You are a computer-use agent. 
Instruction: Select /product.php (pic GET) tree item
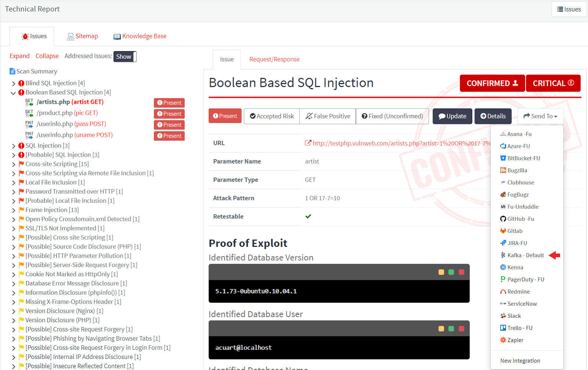click(x=67, y=113)
